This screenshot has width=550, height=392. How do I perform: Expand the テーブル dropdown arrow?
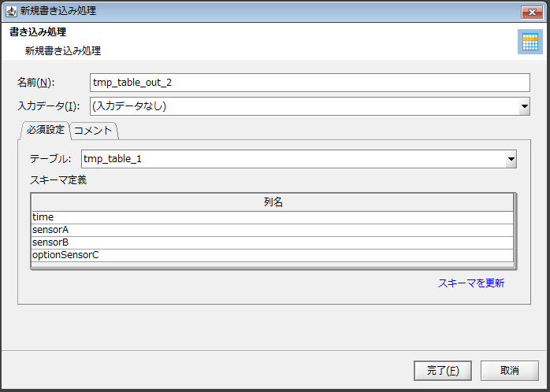pyautogui.click(x=511, y=159)
